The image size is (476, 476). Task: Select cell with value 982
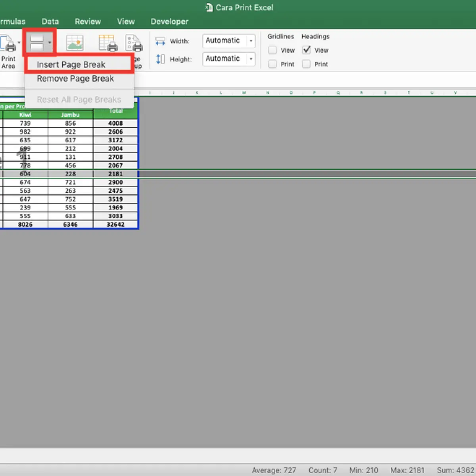pos(25,132)
